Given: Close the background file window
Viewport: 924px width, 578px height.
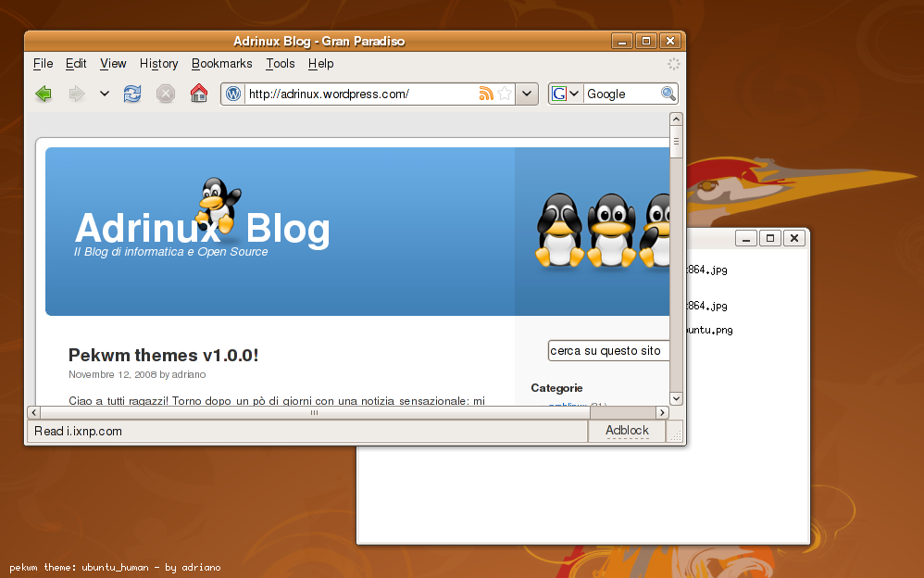Looking at the screenshot, I should click(794, 238).
